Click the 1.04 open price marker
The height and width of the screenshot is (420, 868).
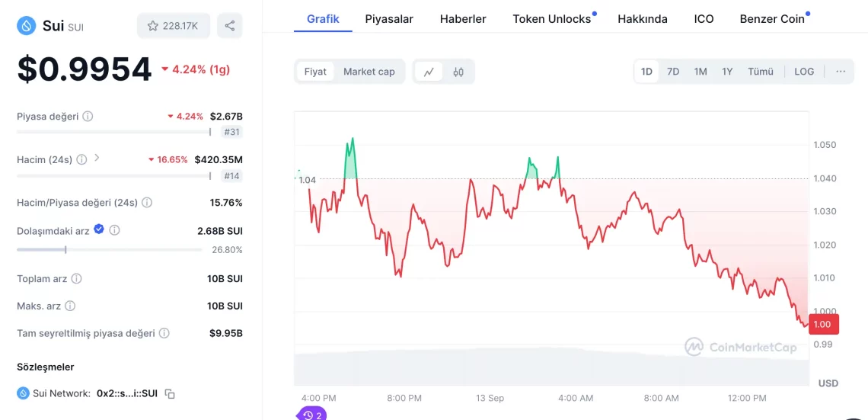(x=308, y=180)
